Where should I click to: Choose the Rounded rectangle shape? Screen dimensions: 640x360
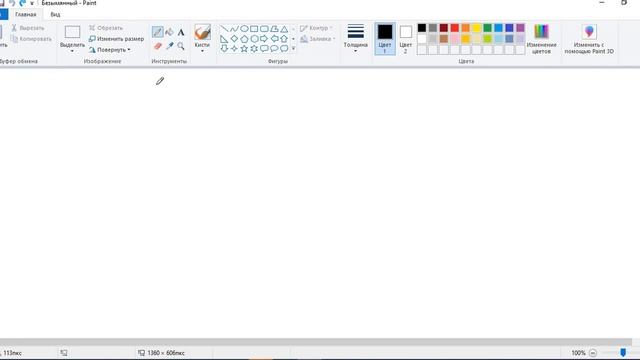coord(264,29)
